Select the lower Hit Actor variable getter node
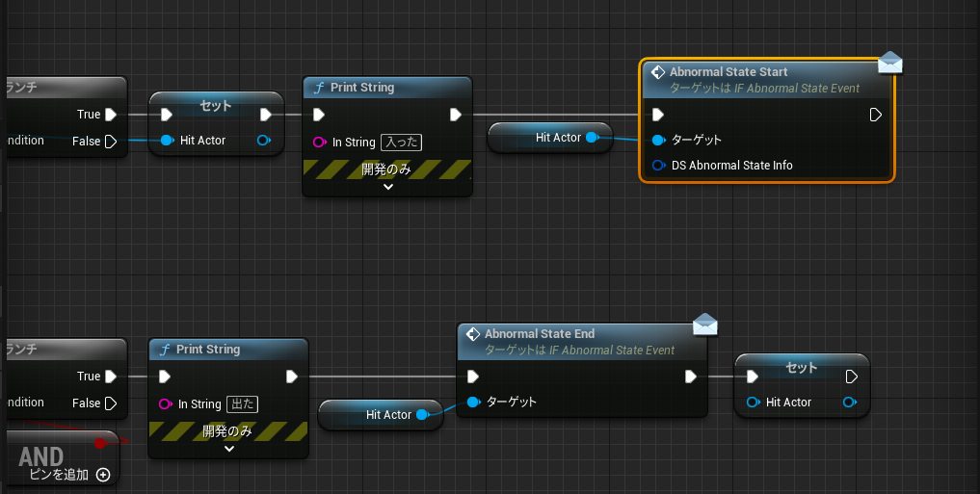980x494 pixels. point(381,415)
